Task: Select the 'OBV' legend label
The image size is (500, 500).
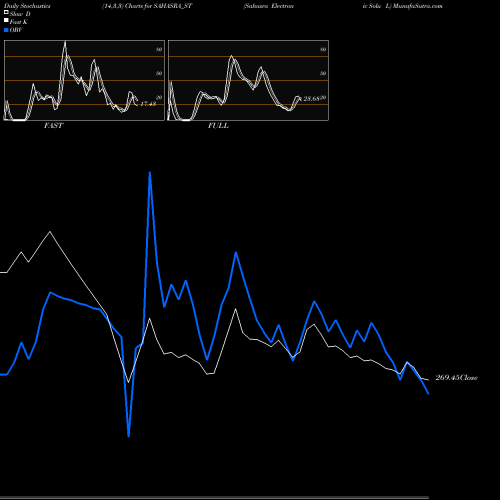Action: point(16,30)
